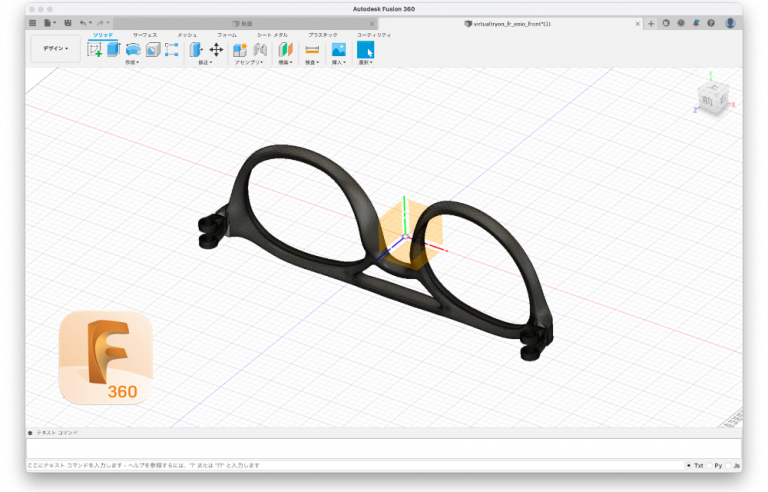This screenshot has height=492, width=768.
Task: Click the text command input field
Action: point(380,448)
